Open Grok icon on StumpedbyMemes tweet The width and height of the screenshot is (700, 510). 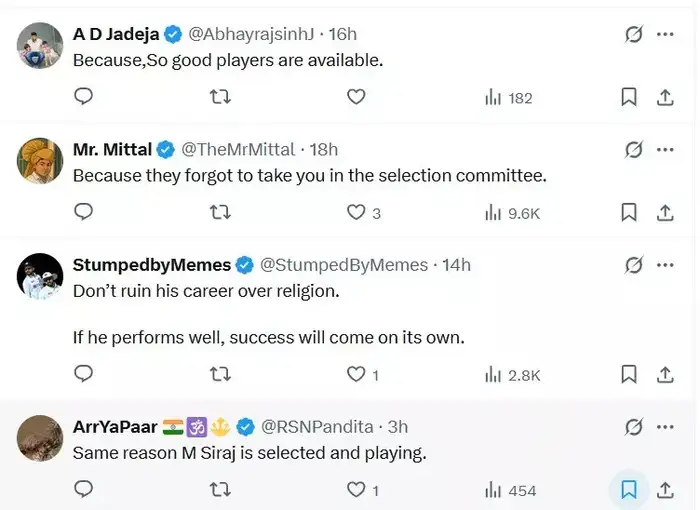[633, 265]
